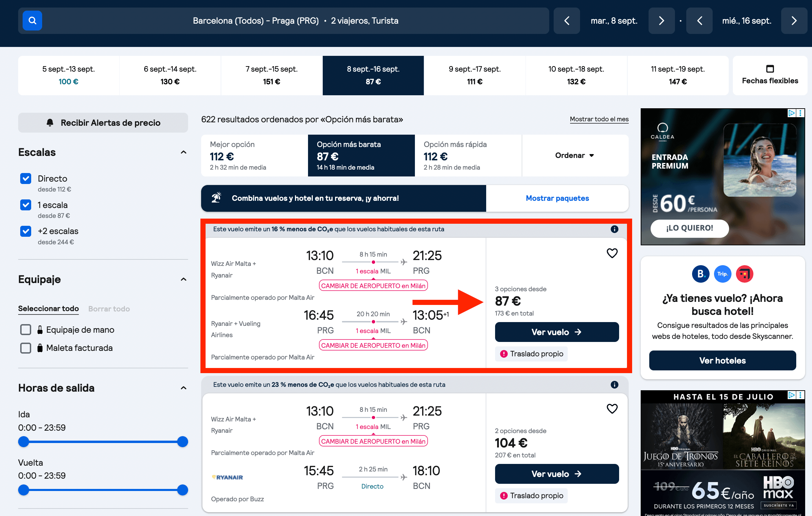Viewport: 812px width, 516px height.
Task: Open CO₂ info icon on first flight
Action: [x=614, y=229]
